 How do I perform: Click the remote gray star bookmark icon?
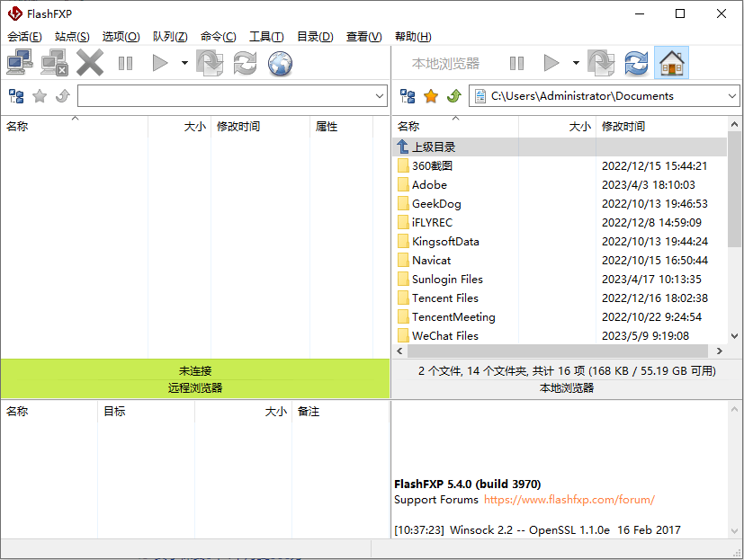click(x=40, y=96)
